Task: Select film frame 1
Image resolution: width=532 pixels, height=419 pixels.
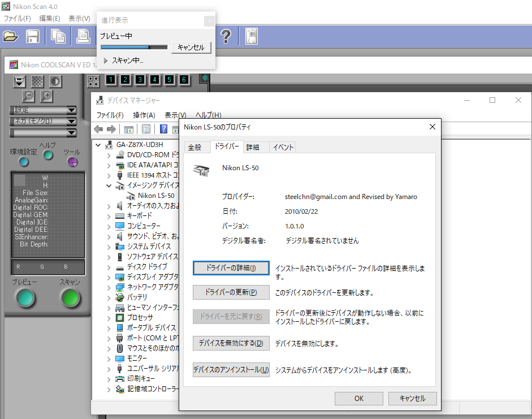Action: [111, 79]
